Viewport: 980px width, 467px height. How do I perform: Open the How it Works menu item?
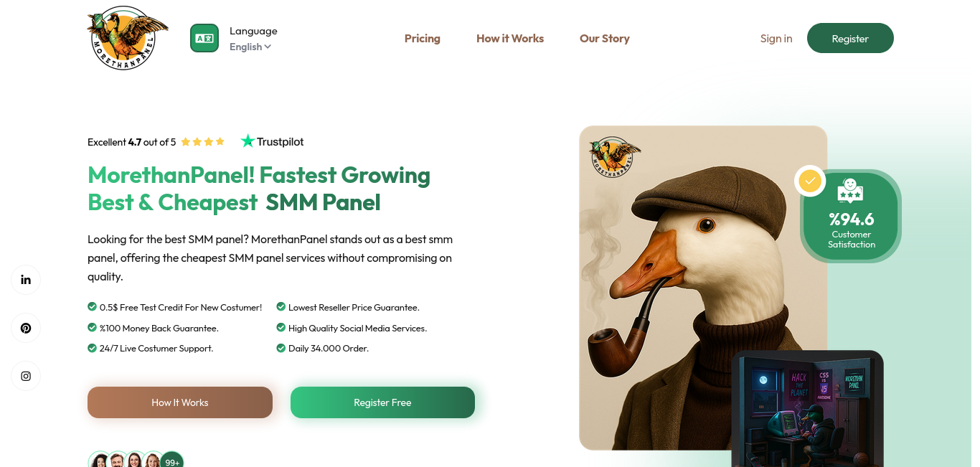[x=510, y=39]
